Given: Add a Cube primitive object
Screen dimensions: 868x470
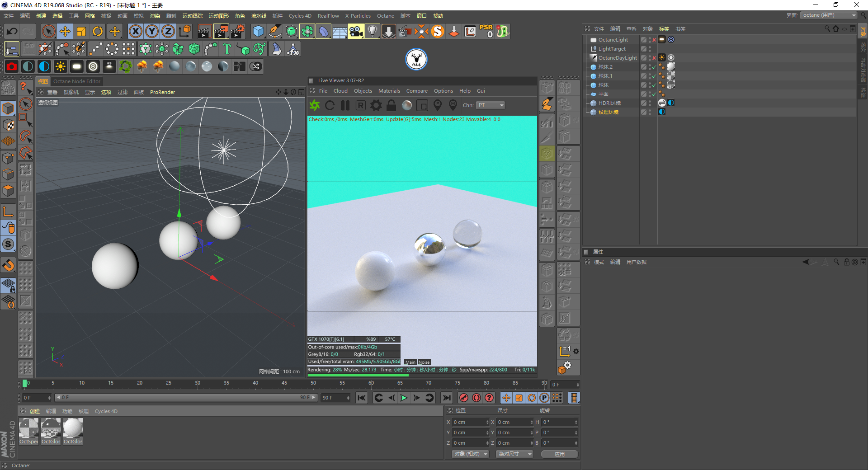Looking at the screenshot, I should (x=258, y=31).
